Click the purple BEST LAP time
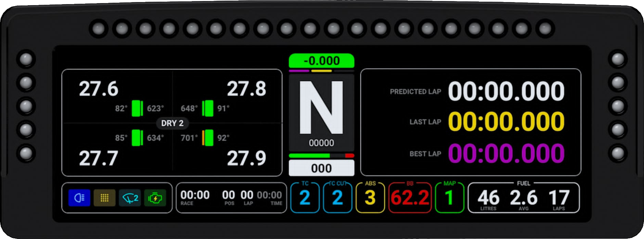 (x=506, y=153)
